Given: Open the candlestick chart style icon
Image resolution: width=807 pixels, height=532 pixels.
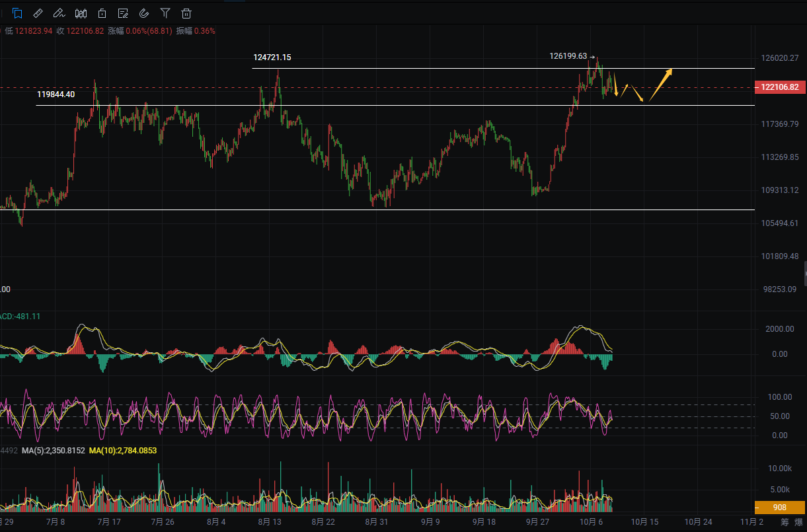Looking at the screenshot, I should coord(81,13).
